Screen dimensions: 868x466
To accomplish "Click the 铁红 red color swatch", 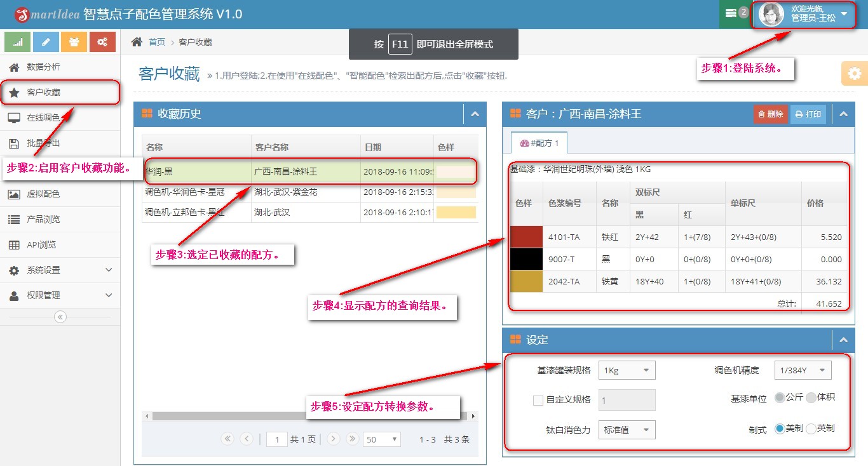I will pos(526,237).
